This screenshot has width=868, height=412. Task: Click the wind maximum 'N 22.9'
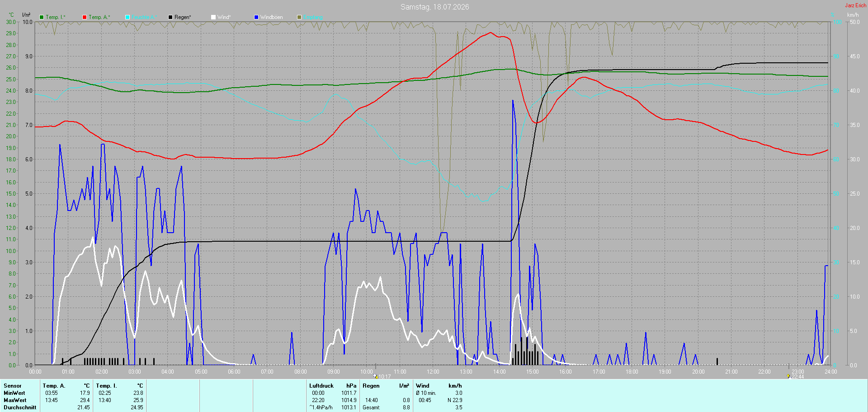[455, 400]
